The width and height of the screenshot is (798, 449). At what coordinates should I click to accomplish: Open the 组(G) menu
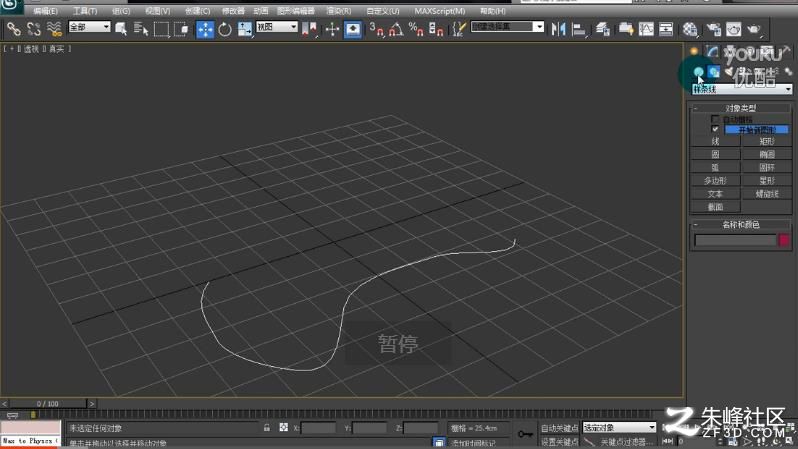tap(121, 11)
